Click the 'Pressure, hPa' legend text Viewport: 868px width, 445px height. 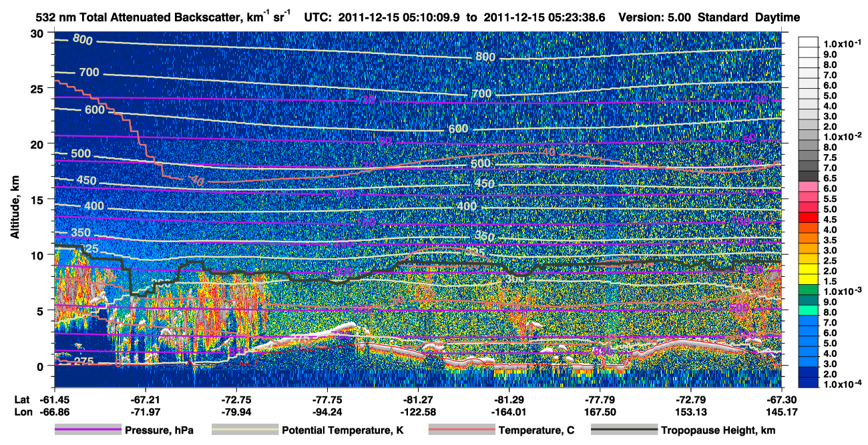(x=160, y=430)
